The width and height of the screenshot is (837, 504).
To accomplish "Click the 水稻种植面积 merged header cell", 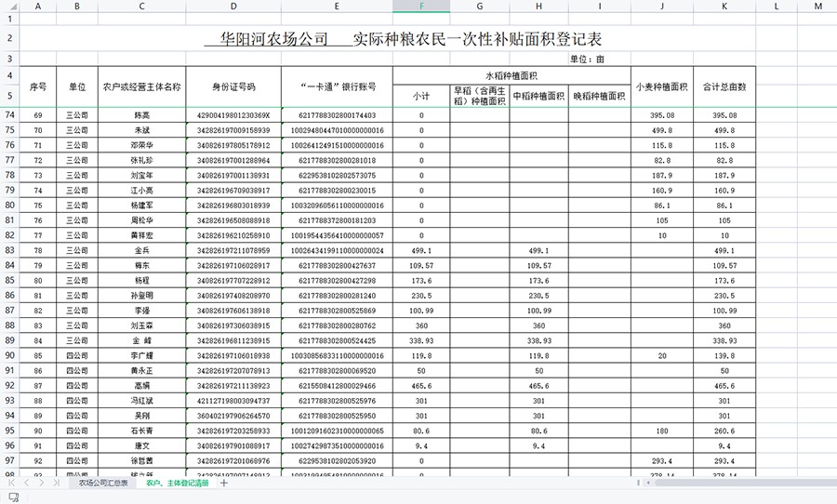I will tap(511, 75).
